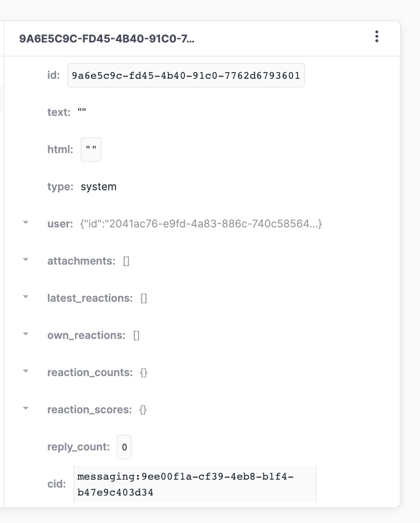Select the message ID value field
Image resolution: width=420 pixels, height=523 pixels.
[186, 75]
